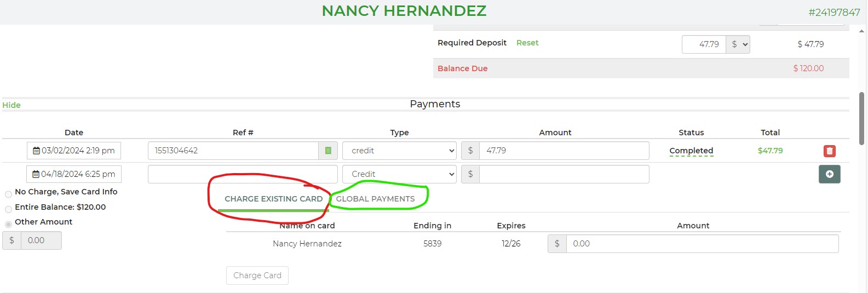The width and height of the screenshot is (868, 293).
Task: Click green note icon beside Ref 1551304642
Action: tap(328, 151)
